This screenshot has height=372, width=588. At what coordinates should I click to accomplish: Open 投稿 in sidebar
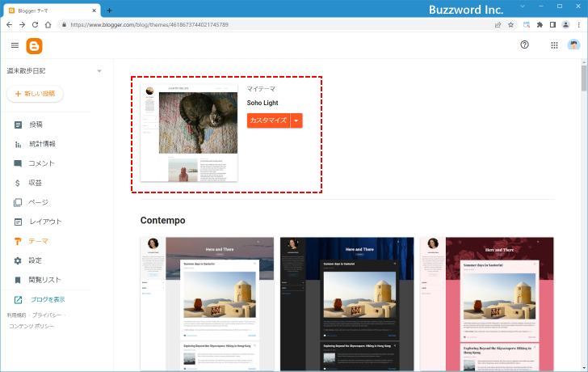pos(36,125)
